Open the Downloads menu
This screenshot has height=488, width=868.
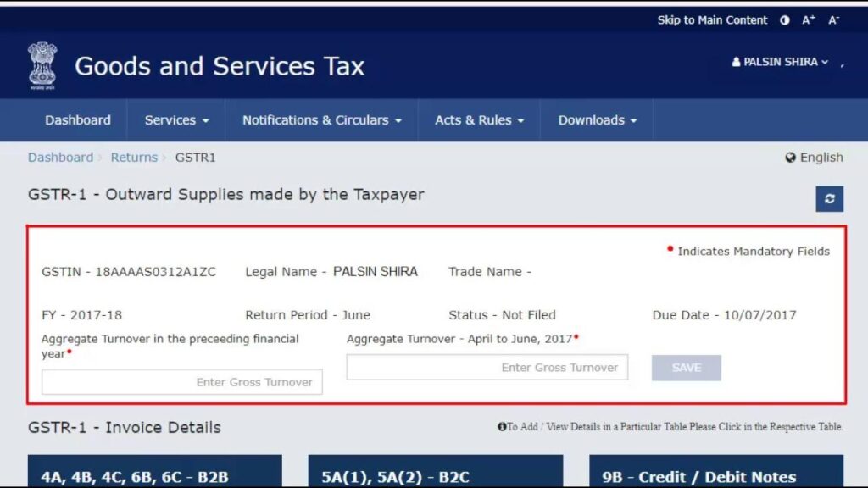click(597, 119)
